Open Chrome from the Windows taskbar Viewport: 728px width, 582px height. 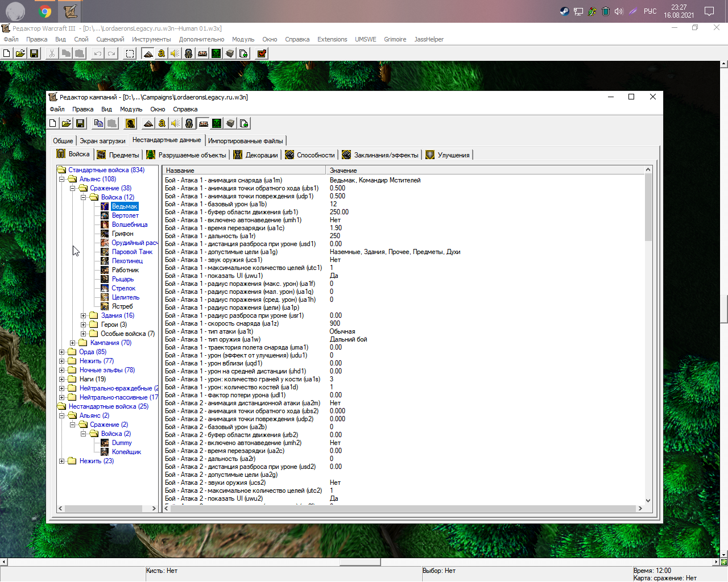45,11
